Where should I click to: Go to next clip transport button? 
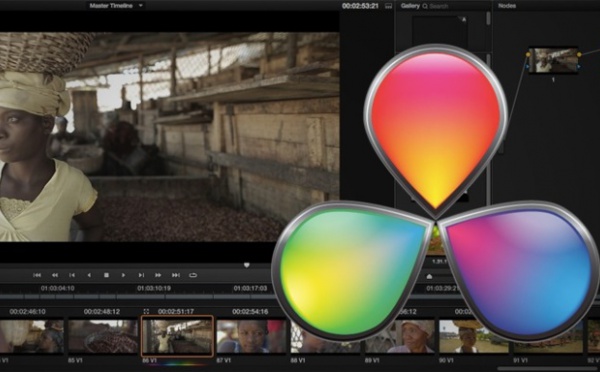click(141, 275)
